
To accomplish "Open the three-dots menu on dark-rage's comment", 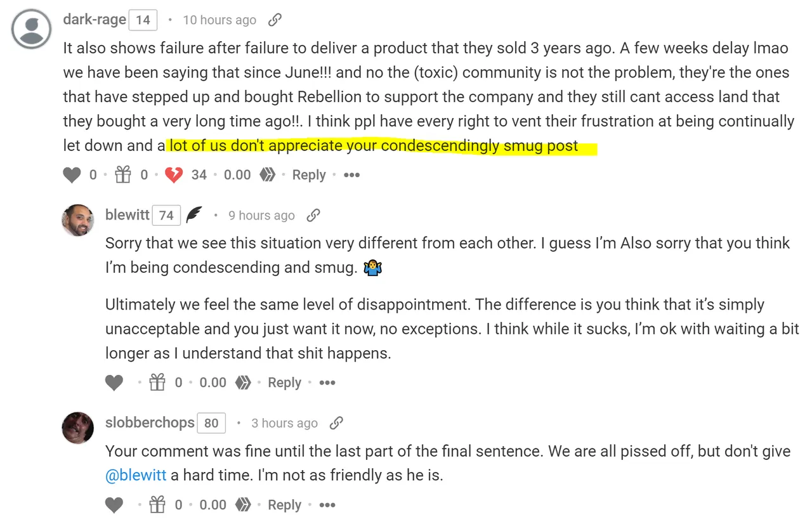I will click(x=351, y=175).
